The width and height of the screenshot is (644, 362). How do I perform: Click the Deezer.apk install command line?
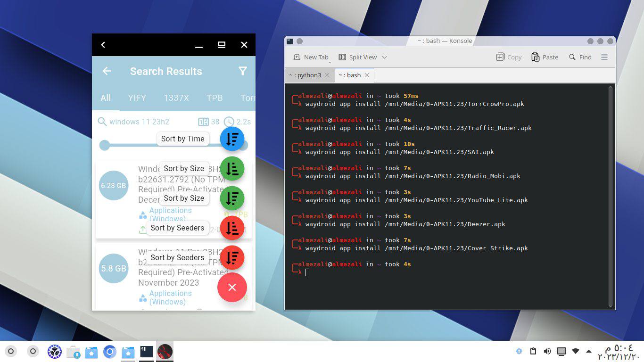[x=405, y=224]
